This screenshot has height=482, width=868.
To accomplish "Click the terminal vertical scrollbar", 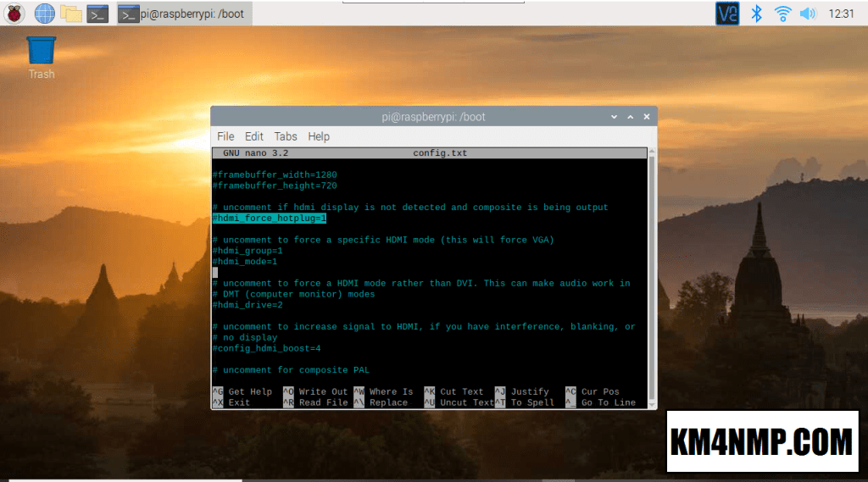I will (651, 271).
